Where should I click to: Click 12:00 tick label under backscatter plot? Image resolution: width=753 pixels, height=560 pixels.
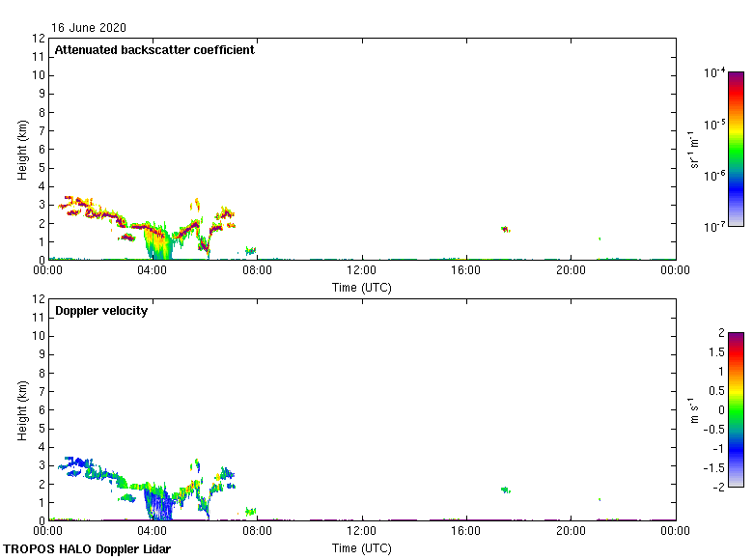click(x=362, y=272)
